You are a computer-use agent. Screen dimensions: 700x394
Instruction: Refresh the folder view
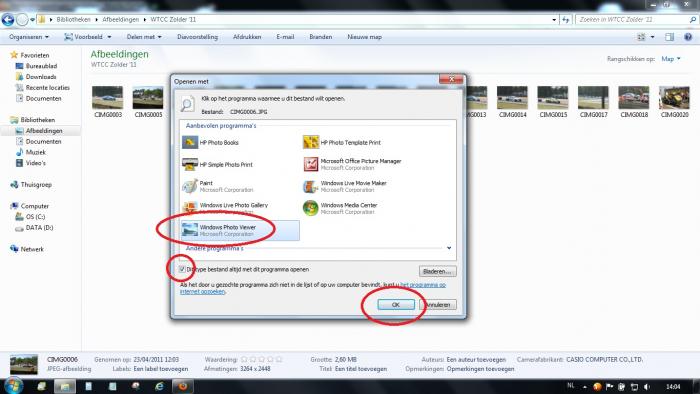566,20
